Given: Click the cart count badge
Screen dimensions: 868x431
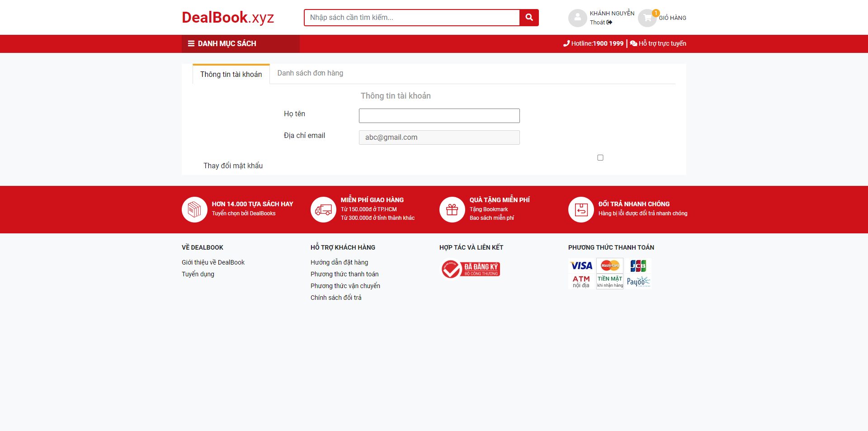Looking at the screenshot, I should click(x=656, y=13).
